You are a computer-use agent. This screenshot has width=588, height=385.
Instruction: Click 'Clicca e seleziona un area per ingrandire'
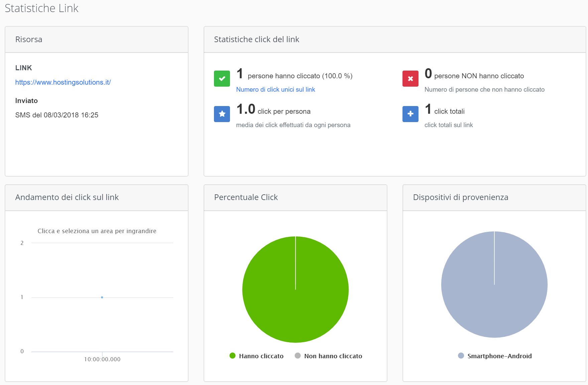[97, 231]
